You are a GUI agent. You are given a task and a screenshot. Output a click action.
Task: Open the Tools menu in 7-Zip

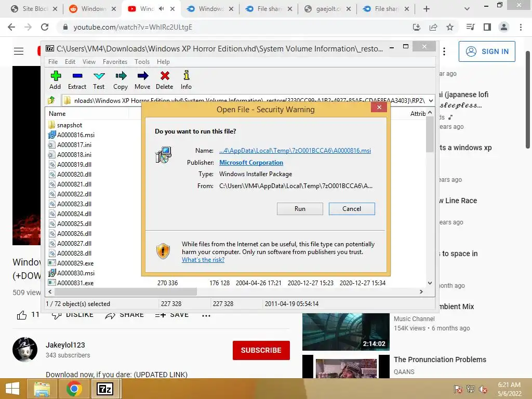[x=142, y=62]
